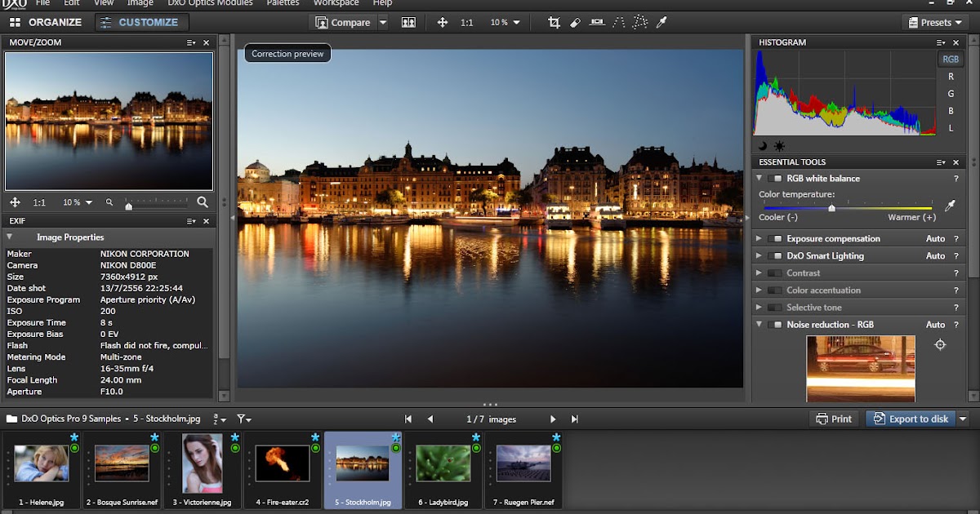Viewport: 980px width, 514px height.
Task: Show RGB channel in histogram
Action: pos(950,59)
